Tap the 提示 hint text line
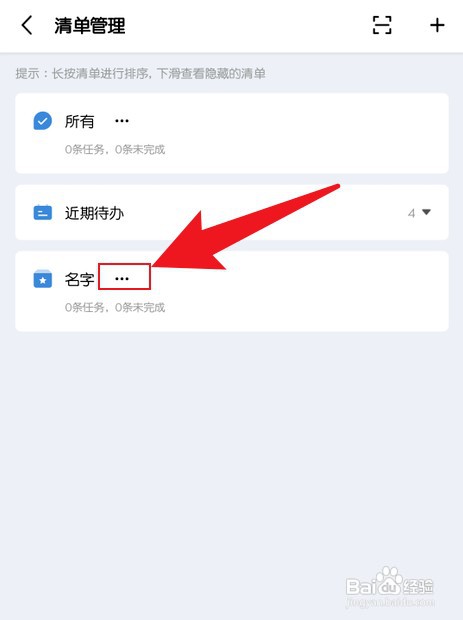Screen dimensions: 463x620 pos(141,74)
